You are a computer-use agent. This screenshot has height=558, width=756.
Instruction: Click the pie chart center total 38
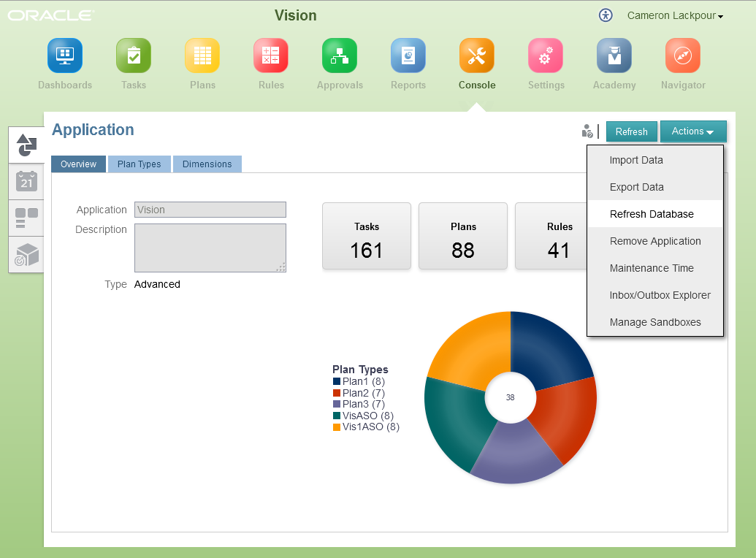point(510,397)
